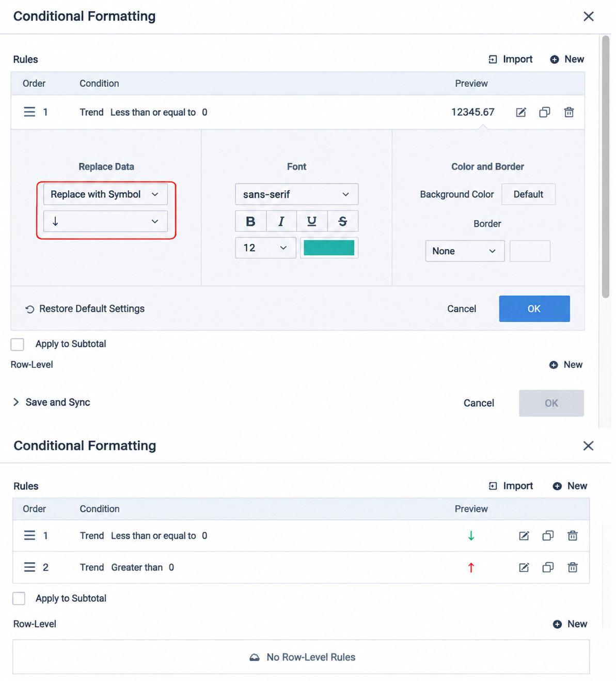The height and width of the screenshot is (681, 616).
Task: Enable Apply to Subtotal in bottom dialog
Action: (19, 598)
